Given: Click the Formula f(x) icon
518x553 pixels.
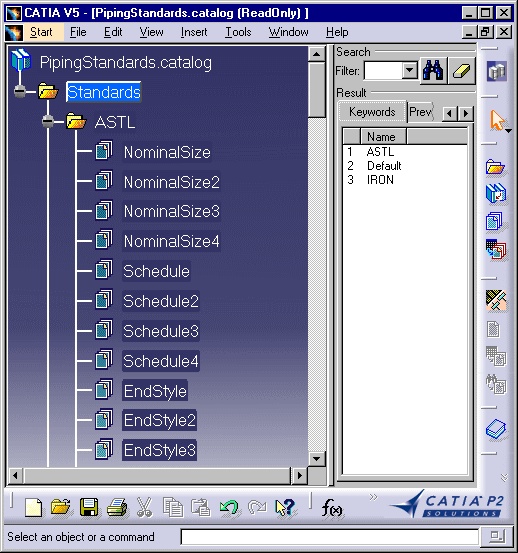Looking at the screenshot, I should 331,508.
